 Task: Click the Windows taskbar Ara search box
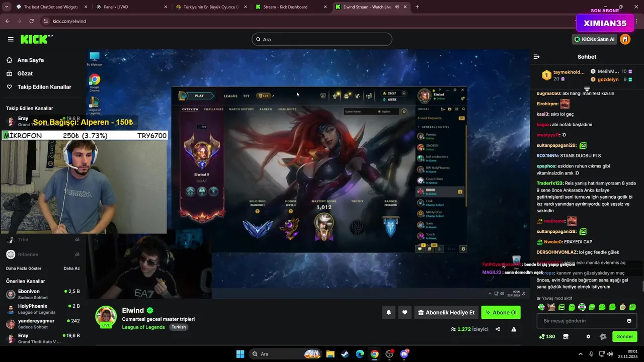click(285, 354)
